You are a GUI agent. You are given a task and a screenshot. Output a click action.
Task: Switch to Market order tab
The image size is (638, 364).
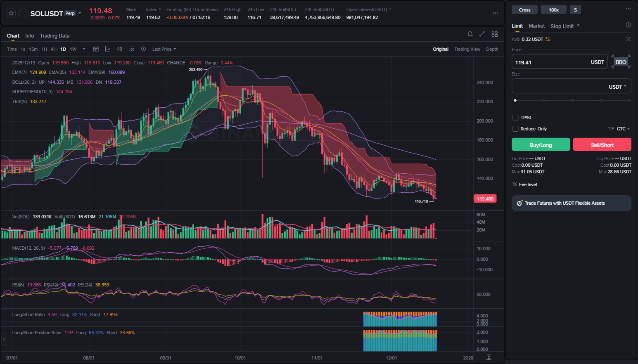[536, 26]
